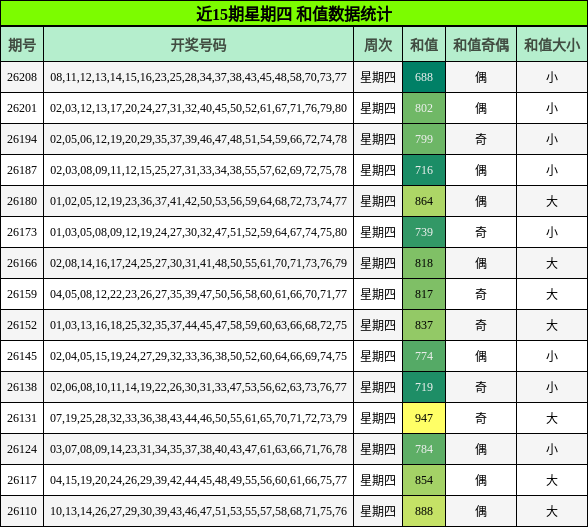Select issue number 26201
The image size is (588, 527).
tap(22, 108)
